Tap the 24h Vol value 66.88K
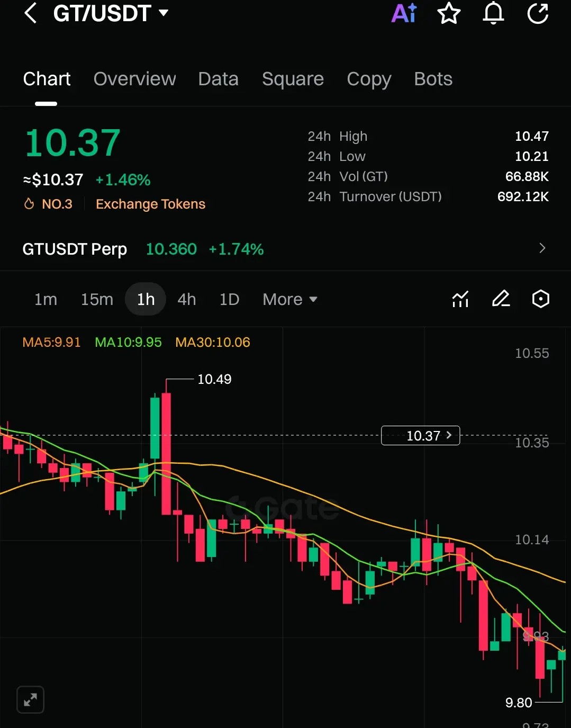 527,176
